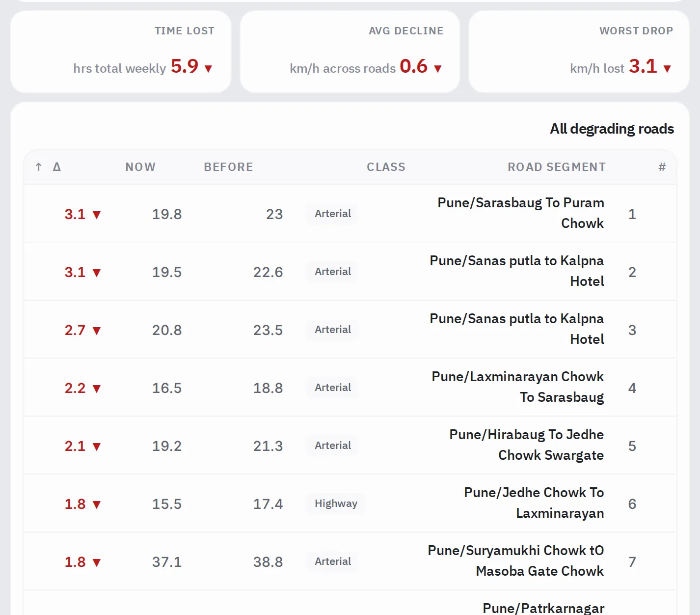Sort by the # rank column header
The height and width of the screenshot is (615, 700).
(x=662, y=167)
